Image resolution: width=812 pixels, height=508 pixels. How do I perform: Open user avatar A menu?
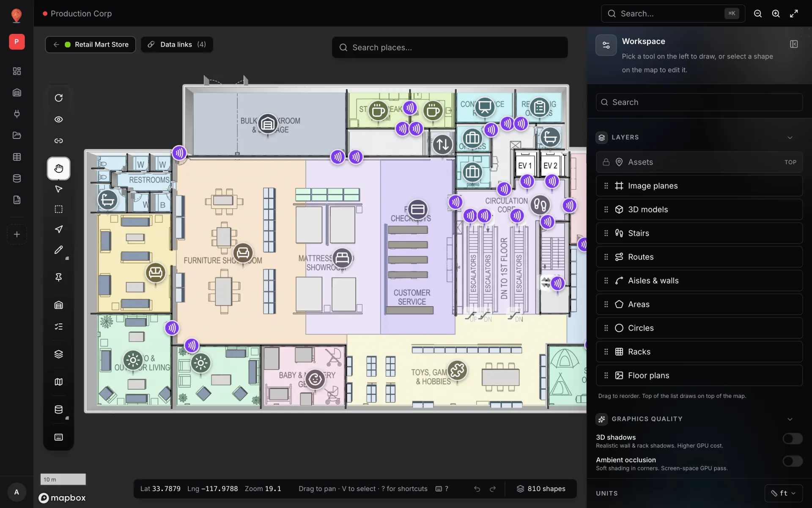tap(16, 492)
